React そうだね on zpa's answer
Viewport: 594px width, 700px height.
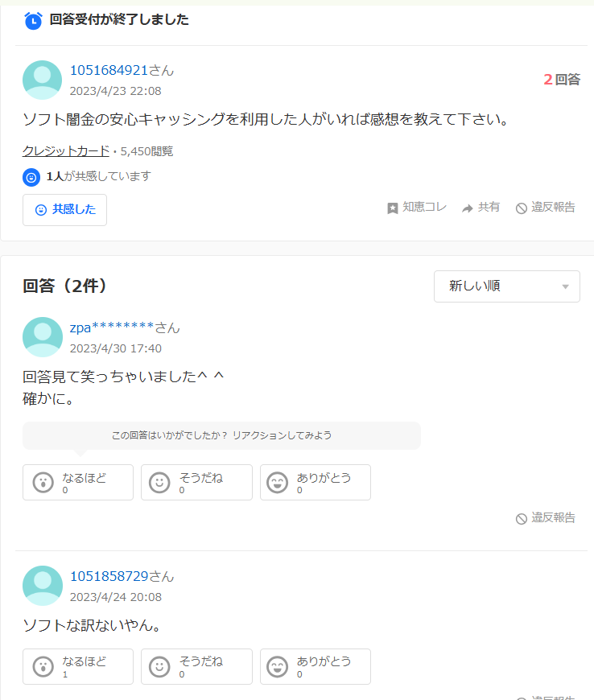196,482
